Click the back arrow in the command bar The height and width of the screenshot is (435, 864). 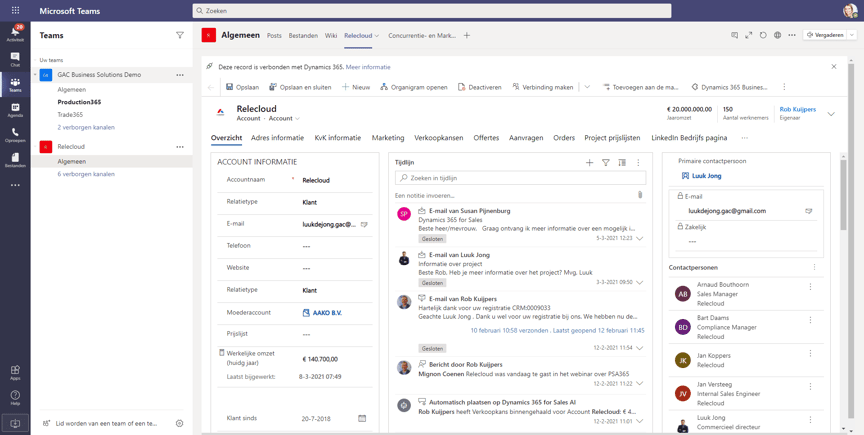pyautogui.click(x=211, y=87)
